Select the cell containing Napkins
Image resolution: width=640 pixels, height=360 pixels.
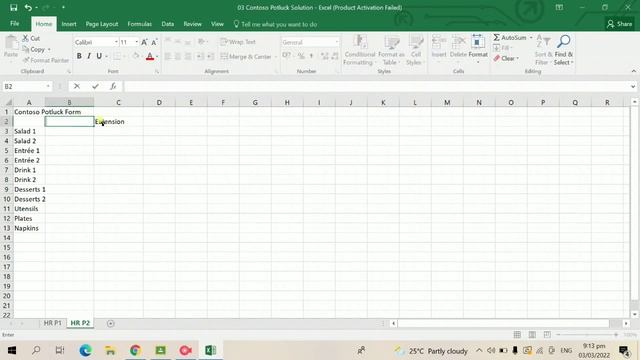(29, 228)
